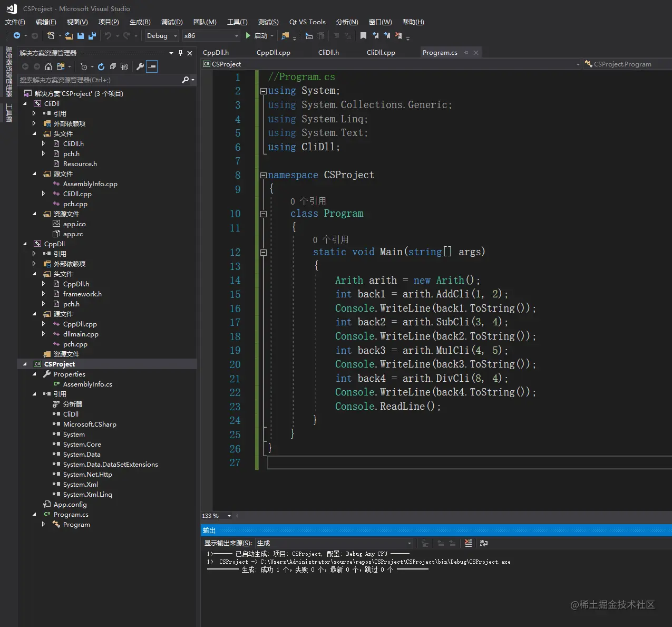Clear all output with the clear icon
This screenshot has height=627, width=672.
[x=468, y=543]
